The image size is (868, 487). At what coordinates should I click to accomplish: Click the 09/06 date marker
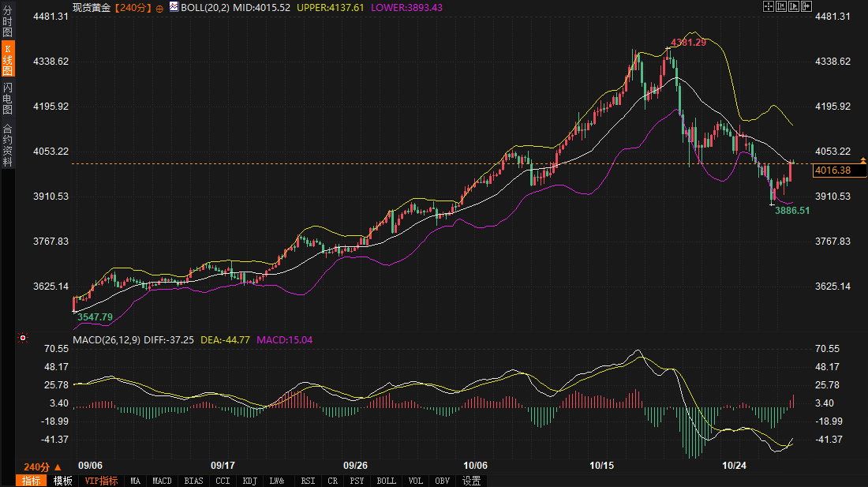point(90,466)
